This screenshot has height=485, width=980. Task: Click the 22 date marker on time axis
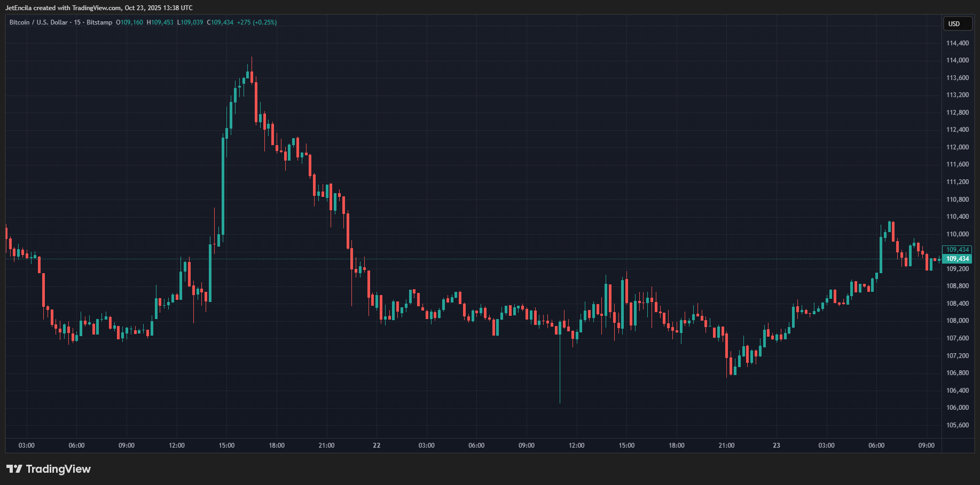(377, 446)
